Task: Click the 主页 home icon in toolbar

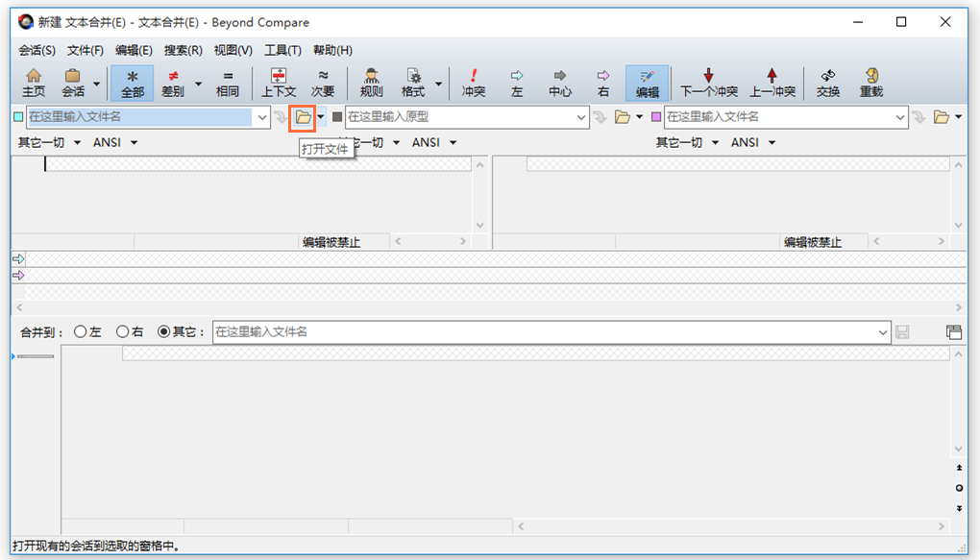Action: [34, 83]
